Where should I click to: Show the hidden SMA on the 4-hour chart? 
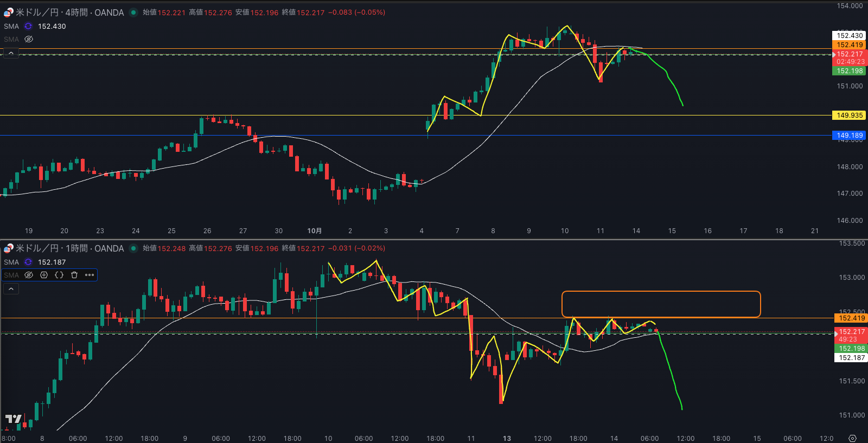29,39
